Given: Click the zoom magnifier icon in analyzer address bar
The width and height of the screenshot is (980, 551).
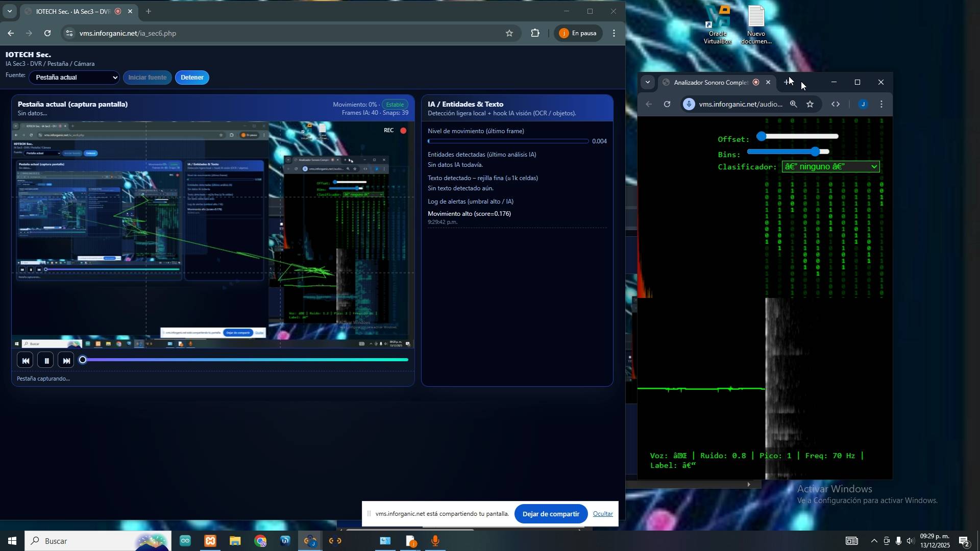Looking at the screenshot, I should click(x=793, y=105).
